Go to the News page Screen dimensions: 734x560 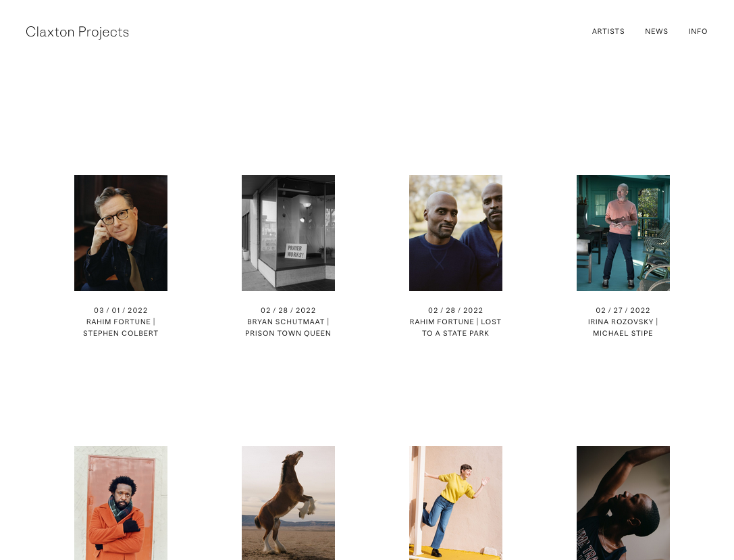(x=656, y=31)
